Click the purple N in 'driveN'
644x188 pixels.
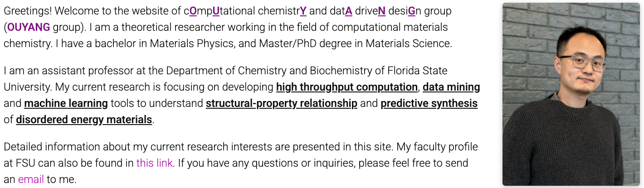(382, 11)
